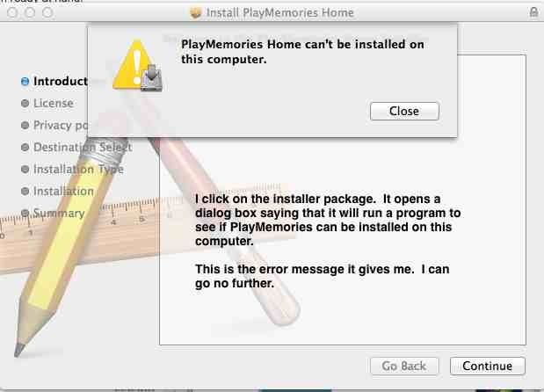Click the blue Introduction step bullet
The height and width of the screenshot is (392, 544).
[x=25, y=82]
